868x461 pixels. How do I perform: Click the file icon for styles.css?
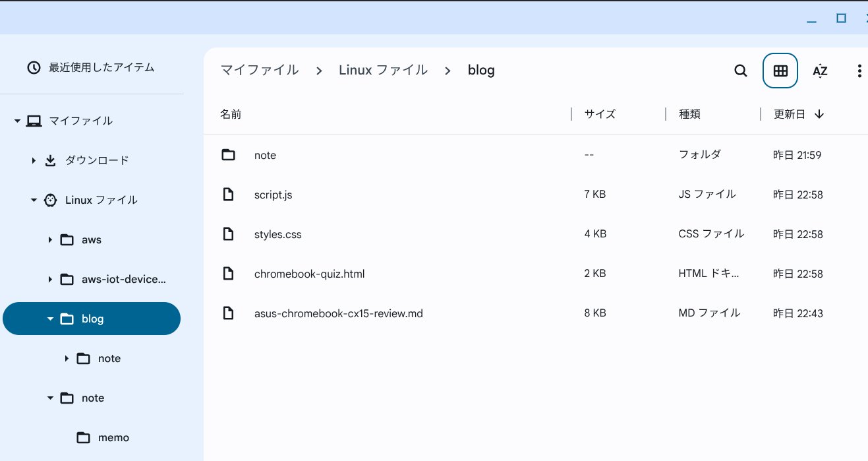point(228,234)
